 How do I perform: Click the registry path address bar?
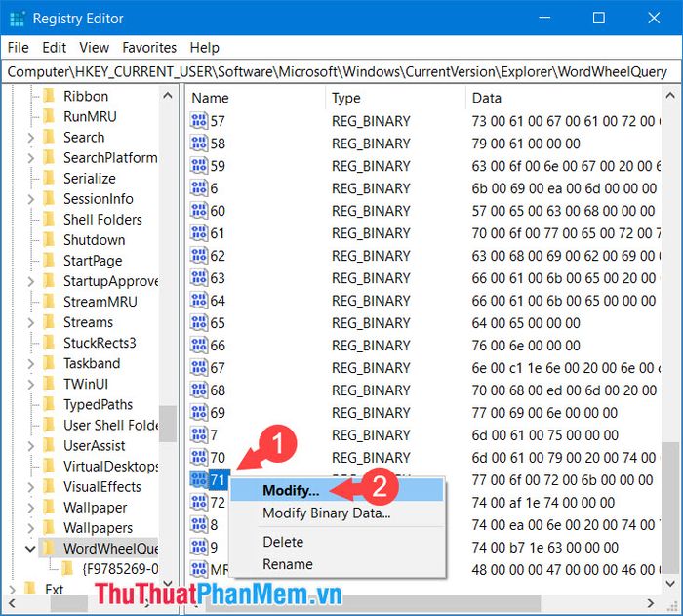click(341, 71)
